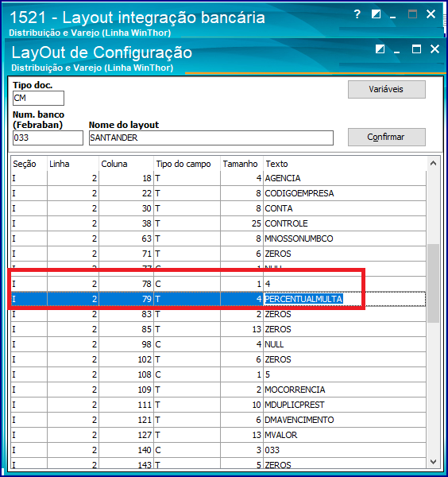Click Tamanho value 10 in MDUPLICPREST row
The image size is (448, 477).
coord(241,405)
